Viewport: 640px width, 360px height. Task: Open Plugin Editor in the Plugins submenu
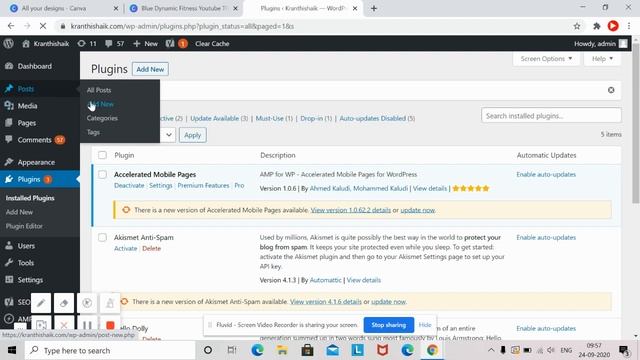coord(24,226)
